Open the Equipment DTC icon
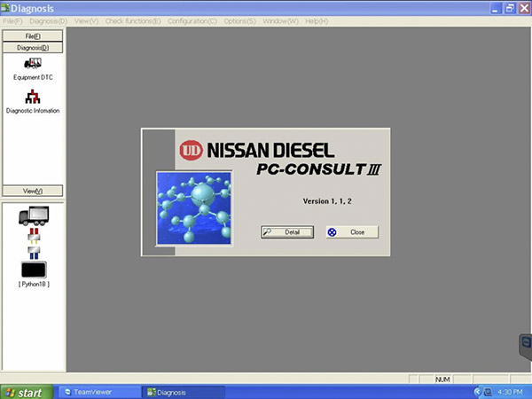Screen dimensions: 532x399 coord(33,65)
